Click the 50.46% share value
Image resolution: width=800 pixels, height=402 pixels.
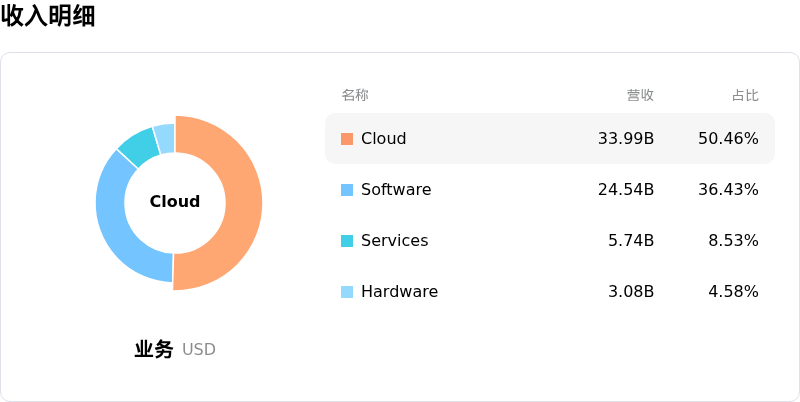728,138
